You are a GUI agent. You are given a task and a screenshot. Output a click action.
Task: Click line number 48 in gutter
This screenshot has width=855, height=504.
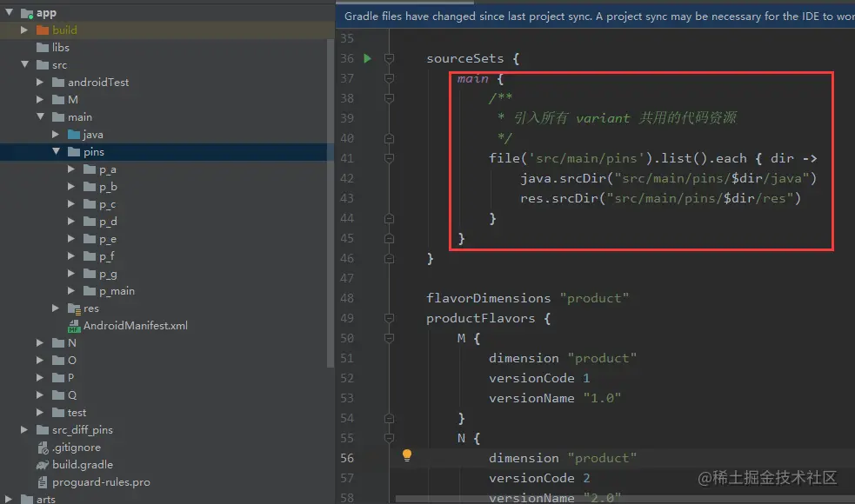347,299
